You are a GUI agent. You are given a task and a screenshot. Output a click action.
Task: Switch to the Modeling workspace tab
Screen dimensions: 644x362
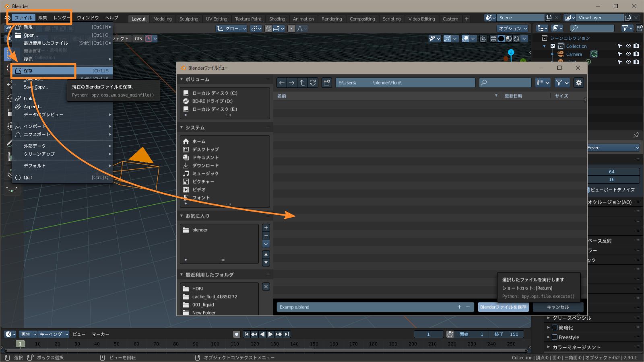click(163, 19)
